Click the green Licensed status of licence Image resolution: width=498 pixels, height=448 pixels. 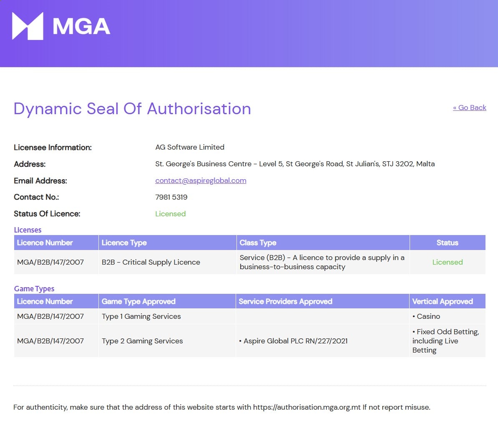[170, 214]
